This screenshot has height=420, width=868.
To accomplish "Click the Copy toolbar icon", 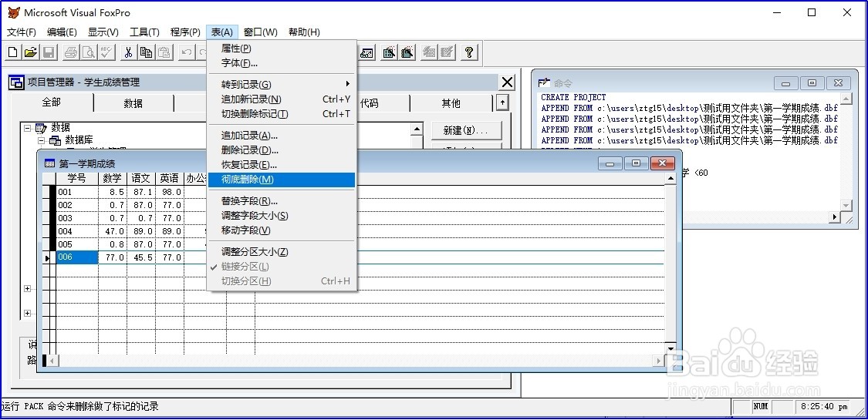I will click(x=146, y=52).
